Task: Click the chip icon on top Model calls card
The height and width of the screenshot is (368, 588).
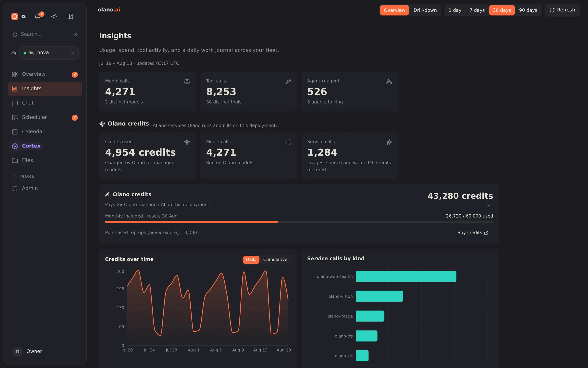Action: tap(187, 81)
